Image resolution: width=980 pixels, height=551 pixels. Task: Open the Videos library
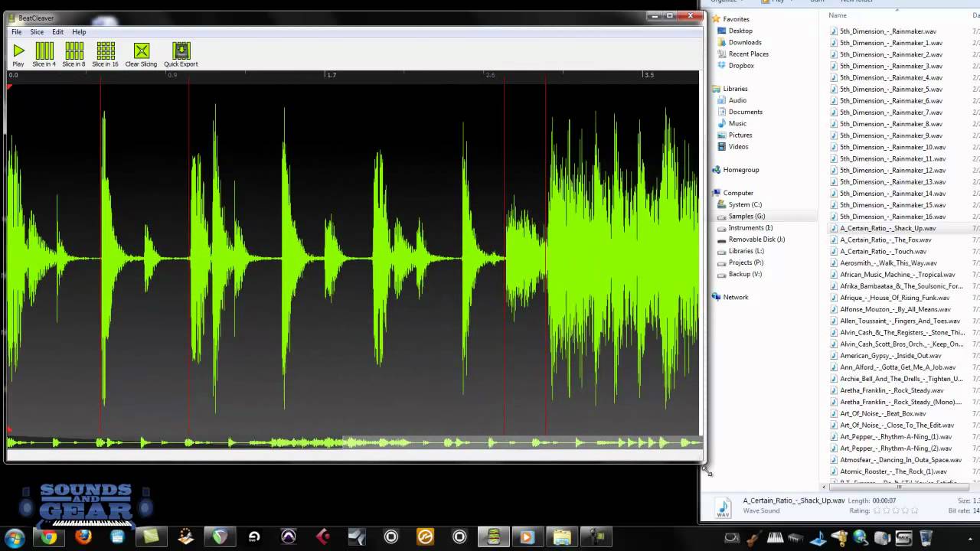738,146
